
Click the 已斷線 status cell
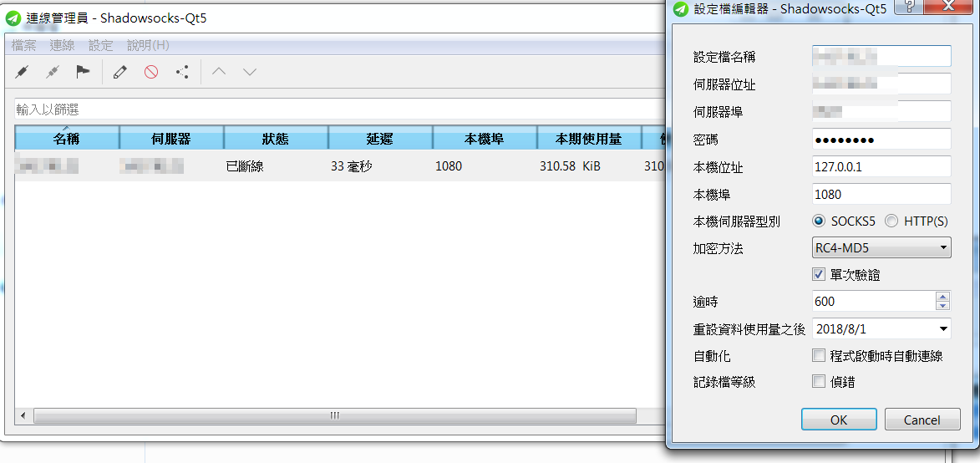(275, 167)
